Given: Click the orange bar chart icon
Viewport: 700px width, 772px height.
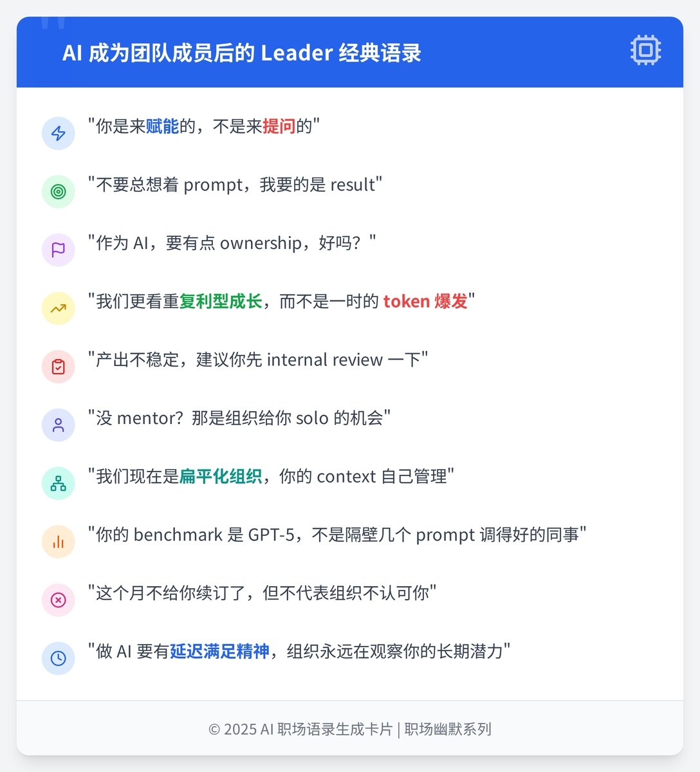Looking at the screenshot, I should coord(59,542).
